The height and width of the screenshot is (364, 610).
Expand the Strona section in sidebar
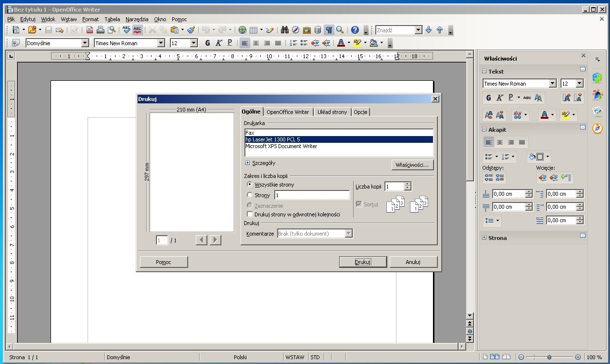click(x=484, y=238)
